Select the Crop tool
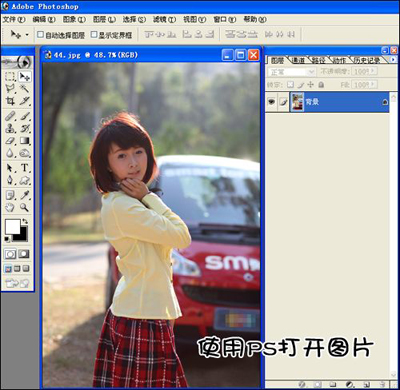The width and height of the screenshot is (400, 390). point(10,101)
